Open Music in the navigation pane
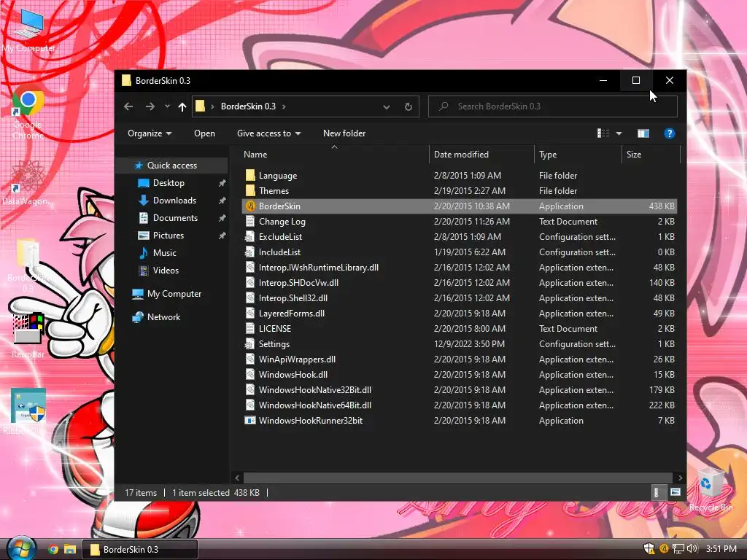The height and width of the screenshot is (560, 747). pos(164,253)
